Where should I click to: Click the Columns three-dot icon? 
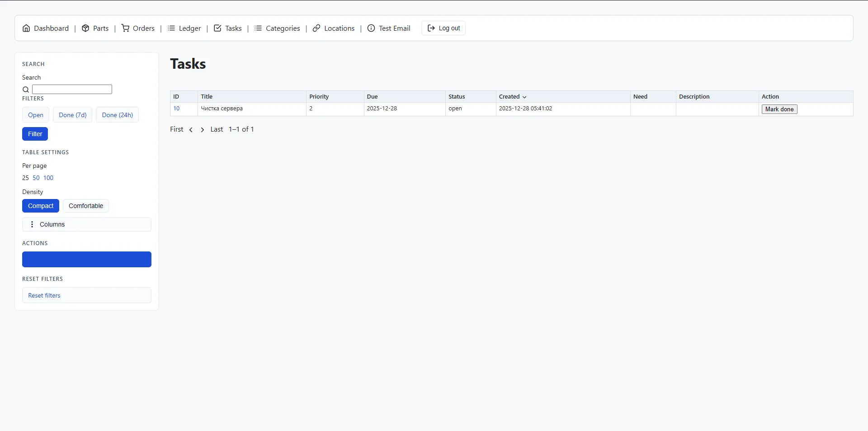[32, 224]
